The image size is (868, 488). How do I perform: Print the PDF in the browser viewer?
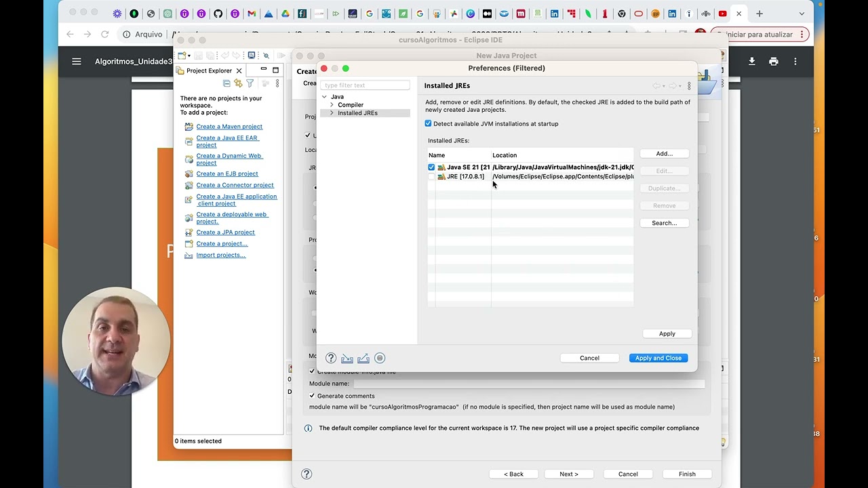pyautogui.click(x=774, y=62)
